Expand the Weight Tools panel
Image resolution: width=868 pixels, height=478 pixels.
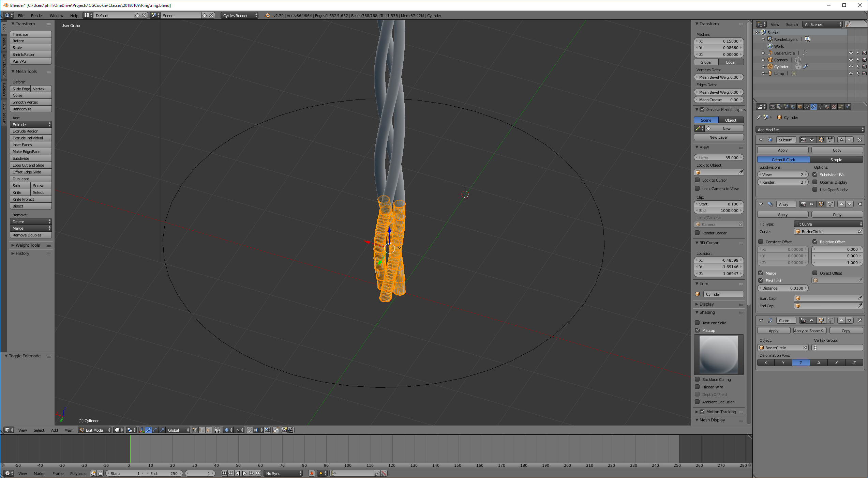pyautogui.click(x=27, y=245)
